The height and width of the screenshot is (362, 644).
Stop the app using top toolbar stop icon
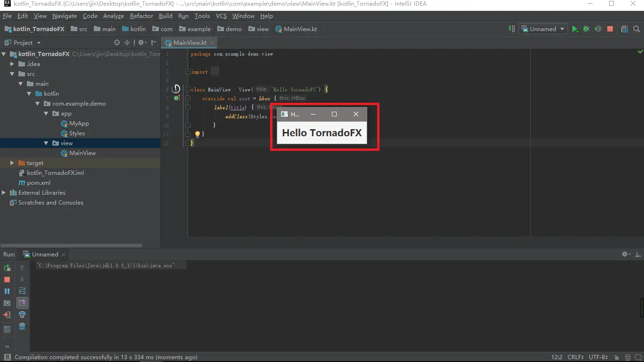click(x=610, y=29)
